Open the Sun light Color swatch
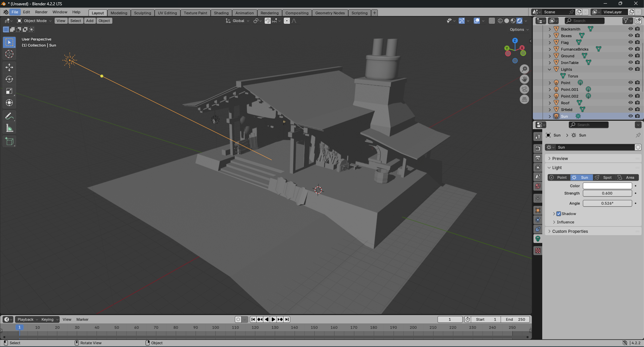Viewport: 644px width, 347px height. tap(607, 186)
